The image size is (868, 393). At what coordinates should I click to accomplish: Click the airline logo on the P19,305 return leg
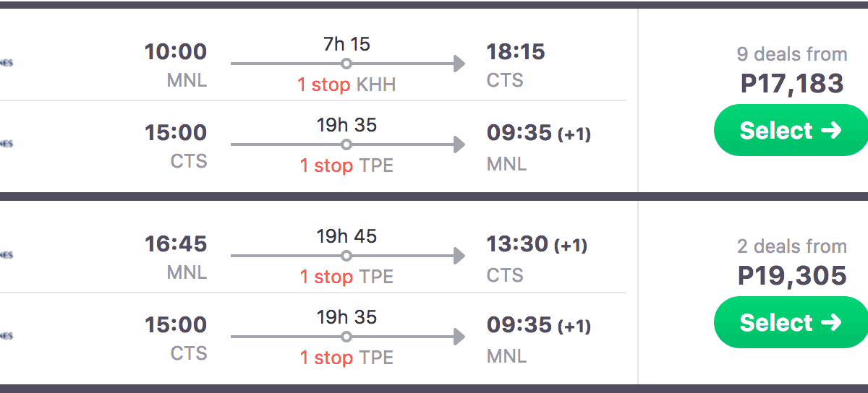6,336
